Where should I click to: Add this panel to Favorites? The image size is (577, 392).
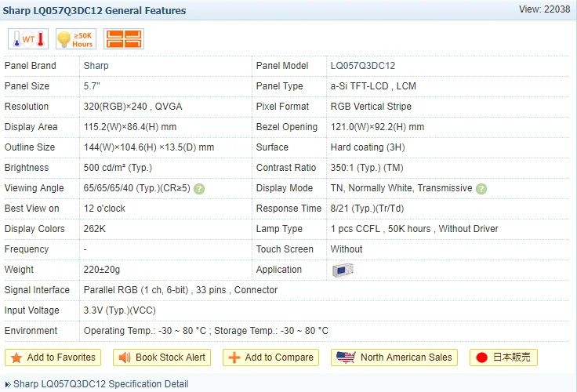coord(53,358)
